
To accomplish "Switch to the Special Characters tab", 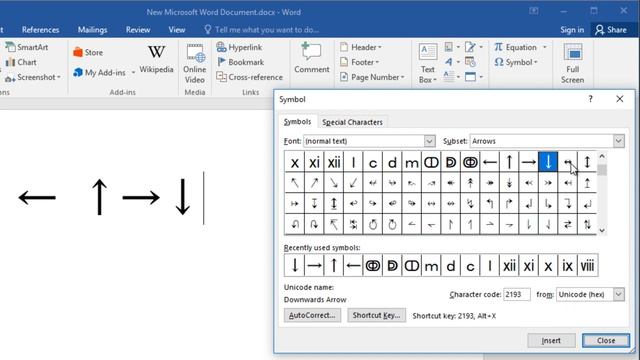I will pyautogui.click(x=352, y=122).
